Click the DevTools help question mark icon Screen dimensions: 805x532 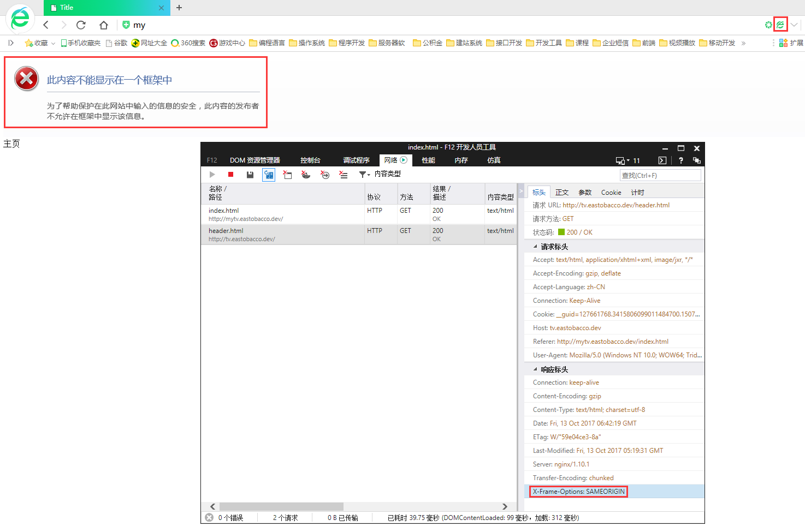680,160
